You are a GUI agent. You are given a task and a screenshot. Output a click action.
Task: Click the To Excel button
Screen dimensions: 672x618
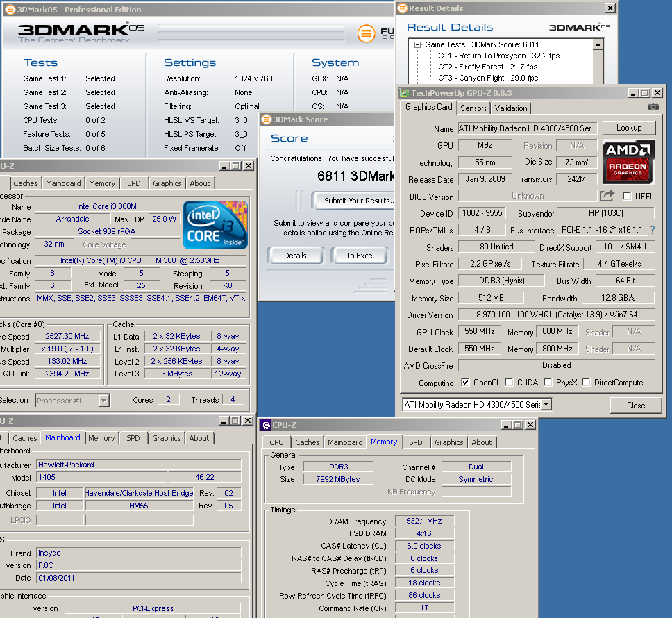(x=360, y=256)
